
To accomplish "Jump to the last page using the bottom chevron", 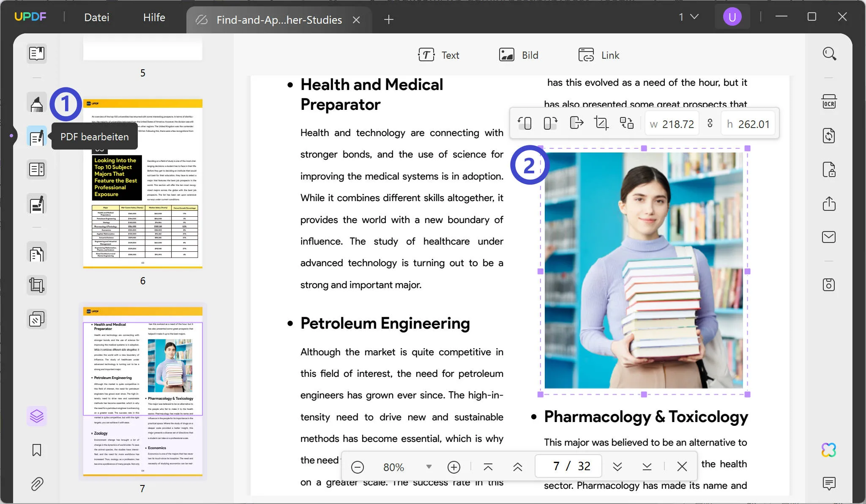I will (x=647, y=466).
